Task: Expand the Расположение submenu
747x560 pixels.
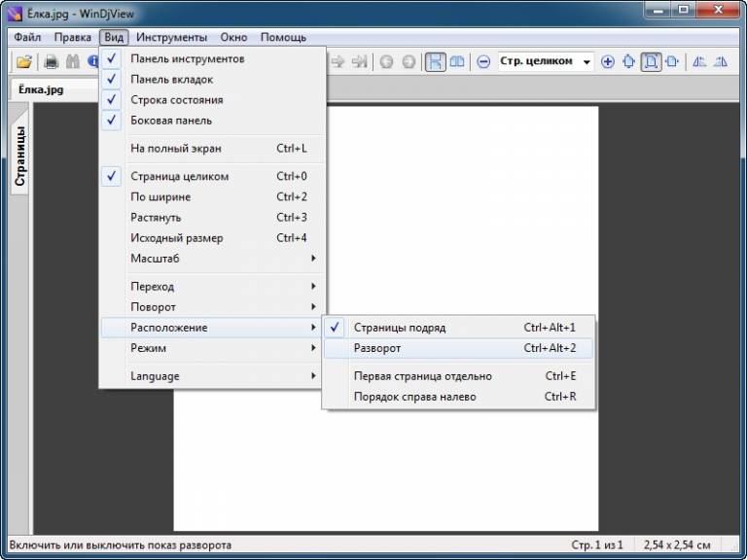Action: tap(212, 328)
